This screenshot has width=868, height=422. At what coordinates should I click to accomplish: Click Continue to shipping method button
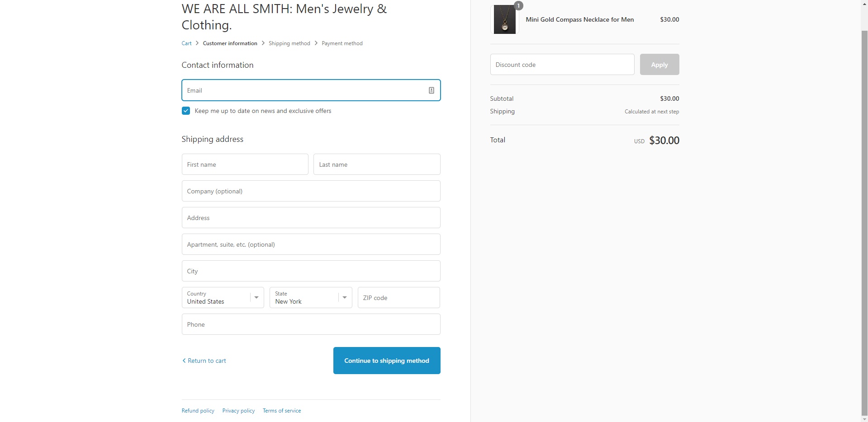tap(387, 361)
